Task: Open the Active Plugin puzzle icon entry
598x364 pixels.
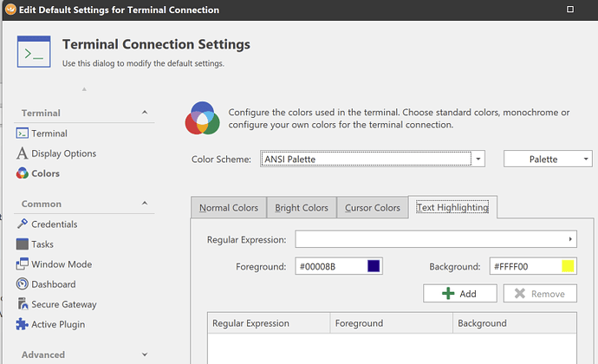Action: click(23, 324)
